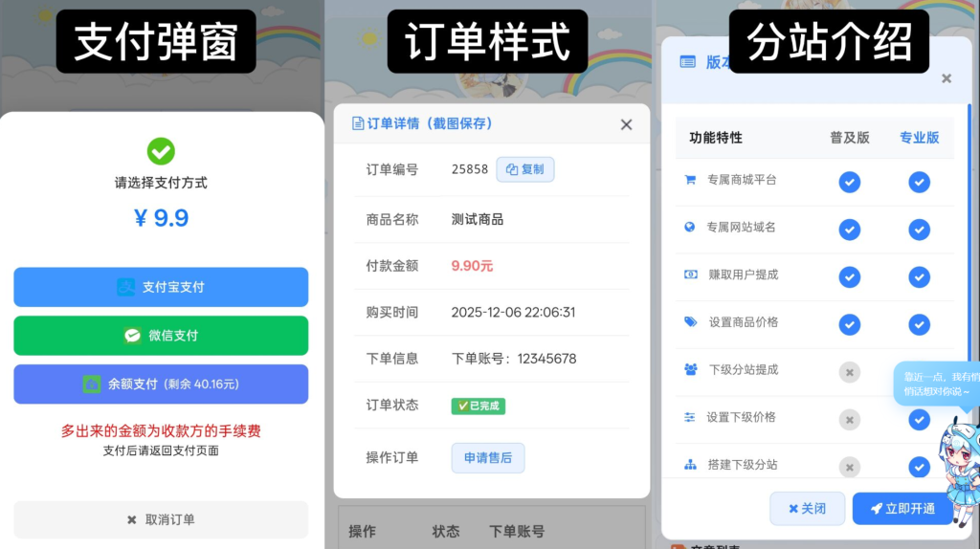Click the green success checkmark icon
The image size is (980, 549).
coord(161,151)
